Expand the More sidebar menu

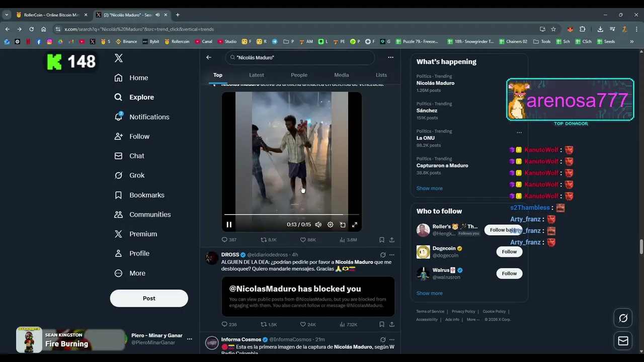130,273
